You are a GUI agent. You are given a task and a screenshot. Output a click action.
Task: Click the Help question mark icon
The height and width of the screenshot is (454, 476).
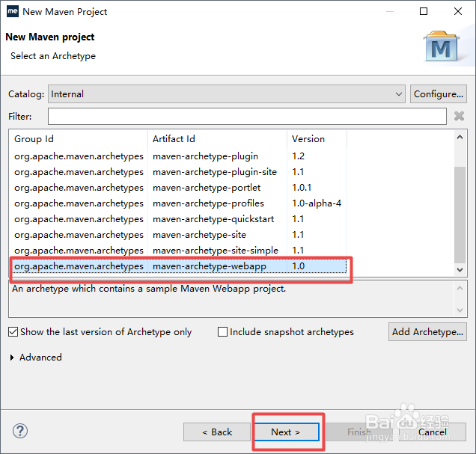click(20, 431)
